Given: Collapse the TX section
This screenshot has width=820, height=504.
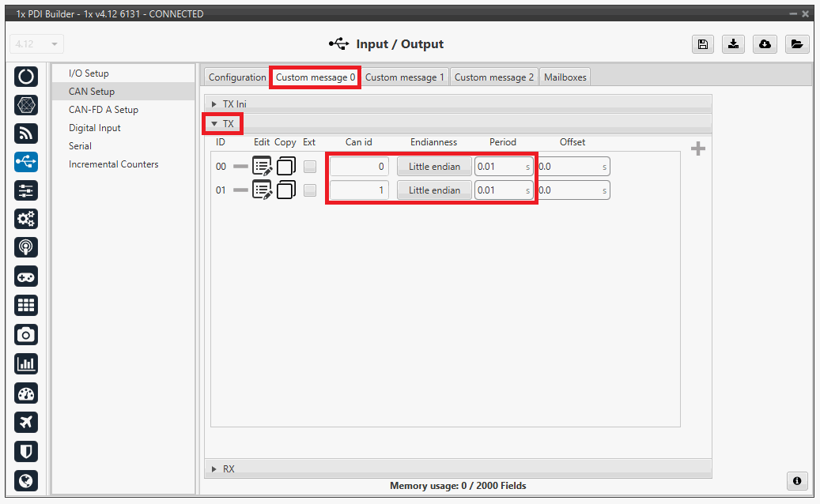Looking at the screenshot, I should [214, 124].
